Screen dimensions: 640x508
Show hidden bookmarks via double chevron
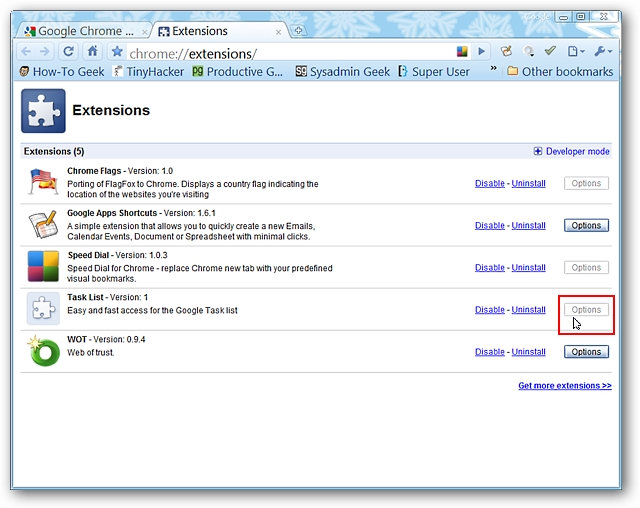pos(493,68)
